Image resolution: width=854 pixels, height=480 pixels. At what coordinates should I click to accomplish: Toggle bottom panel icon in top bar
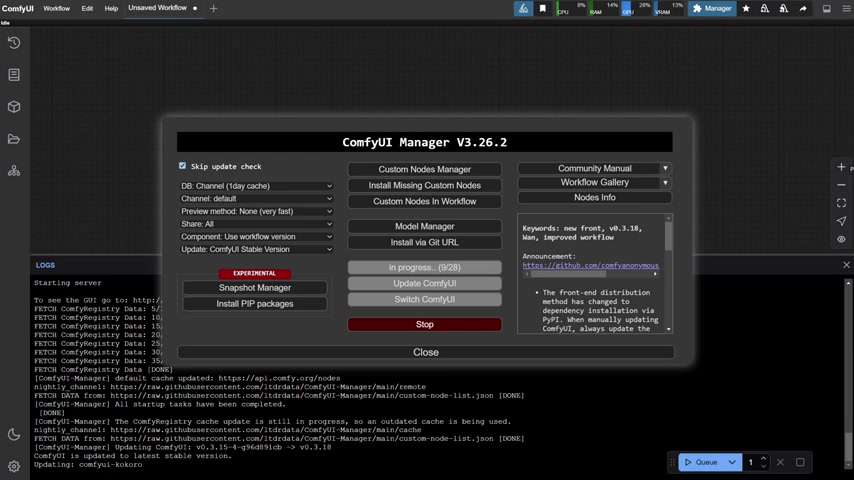click(827, 8)
